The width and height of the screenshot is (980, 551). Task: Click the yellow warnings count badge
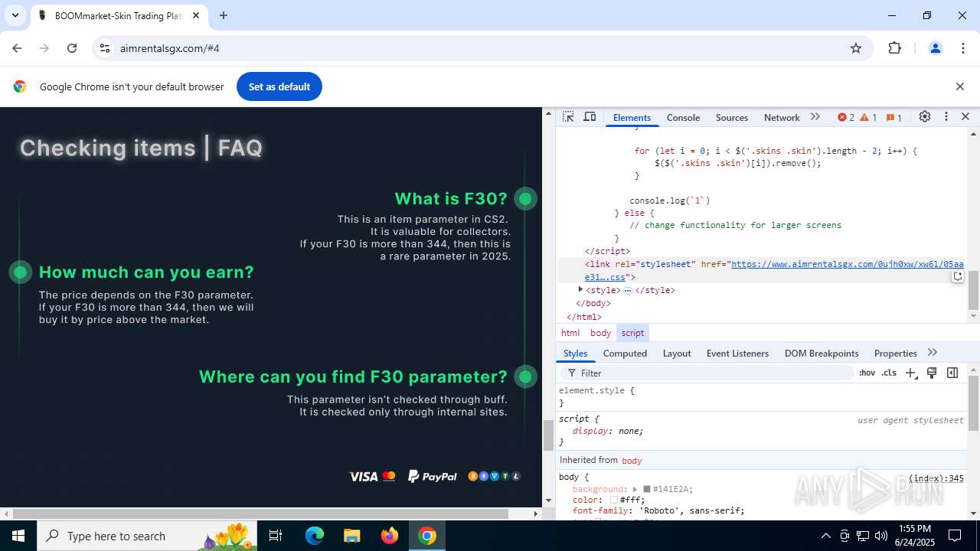869,117
